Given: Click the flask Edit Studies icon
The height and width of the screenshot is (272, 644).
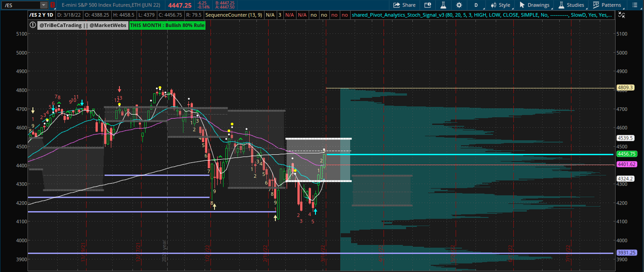Looking at the screenshot, I should 443,5.
